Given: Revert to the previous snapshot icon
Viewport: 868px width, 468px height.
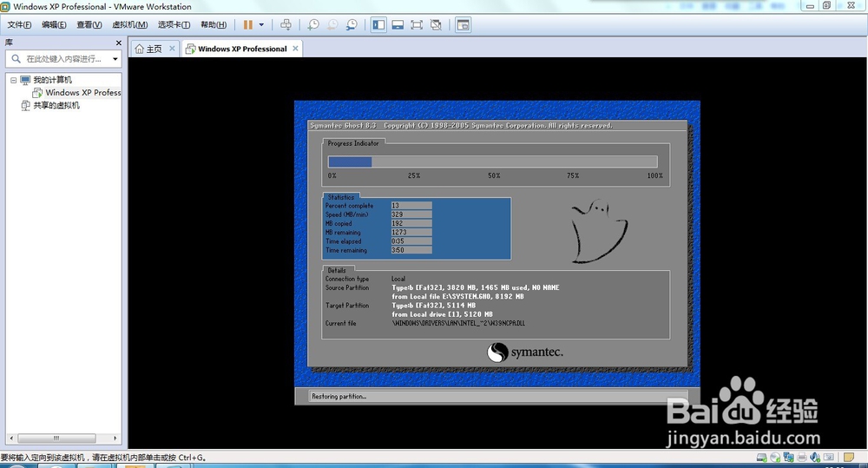Looking at the screenshot, I should pyautogui.click(x=332, y=25).
